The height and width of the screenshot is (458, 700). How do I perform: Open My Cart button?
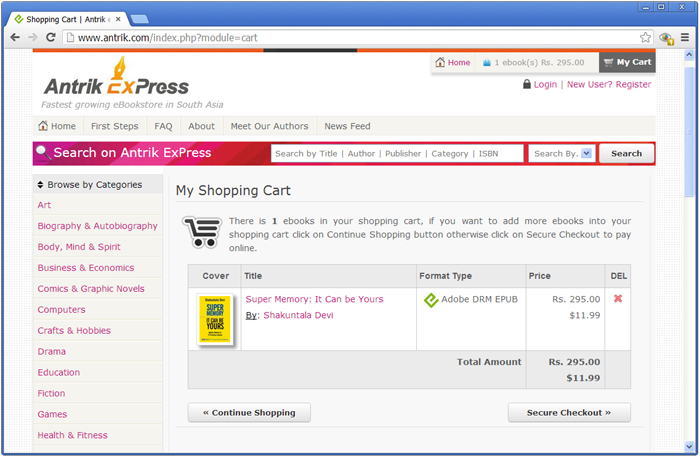[627, 62]
